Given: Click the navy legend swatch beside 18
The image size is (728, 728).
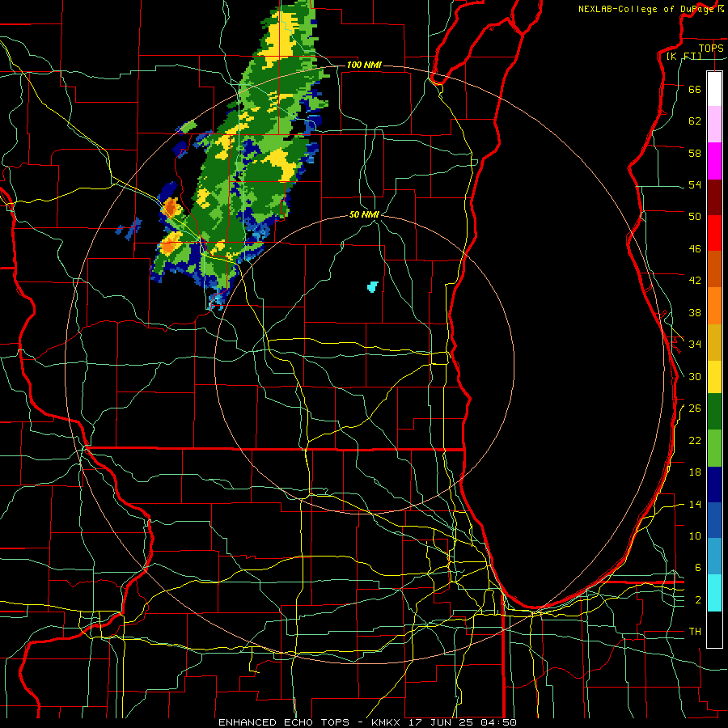Looking at the screenshot, I should point(714,485).
